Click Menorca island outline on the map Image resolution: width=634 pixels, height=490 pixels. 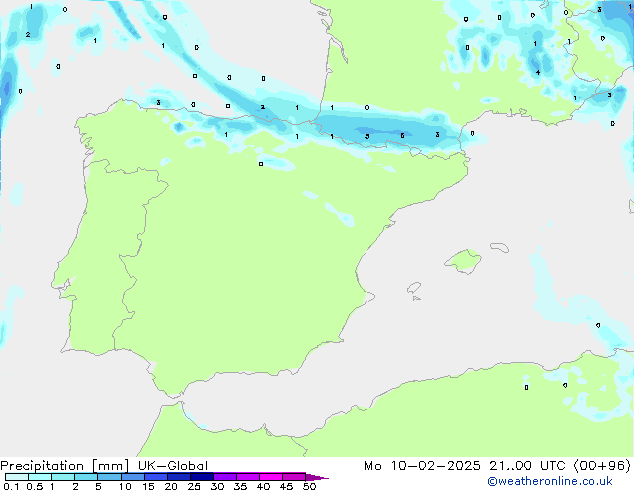pos(500,247)
